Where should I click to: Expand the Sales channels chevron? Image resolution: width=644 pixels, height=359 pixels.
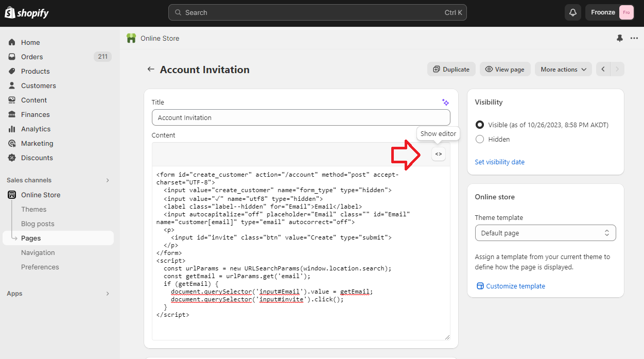108,180
